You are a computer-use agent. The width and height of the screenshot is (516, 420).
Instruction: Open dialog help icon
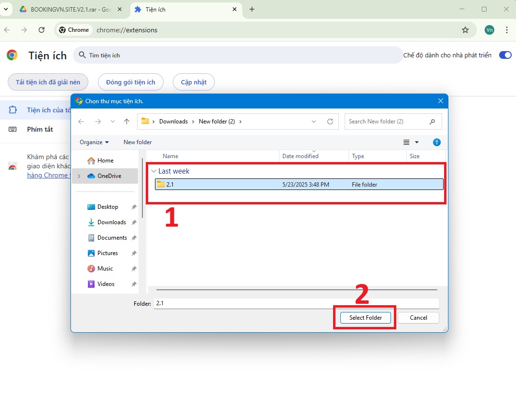(437, 142)
